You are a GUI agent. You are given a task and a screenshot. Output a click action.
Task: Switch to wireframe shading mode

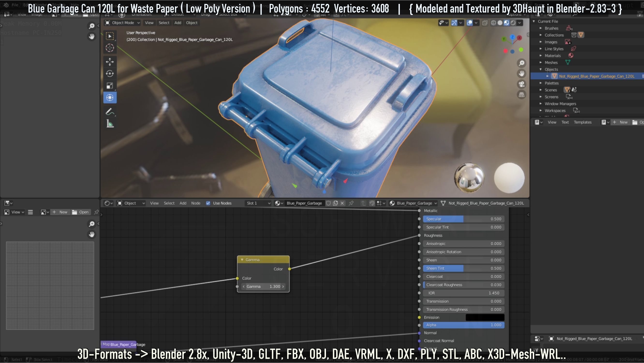click(x=494, y=23)
